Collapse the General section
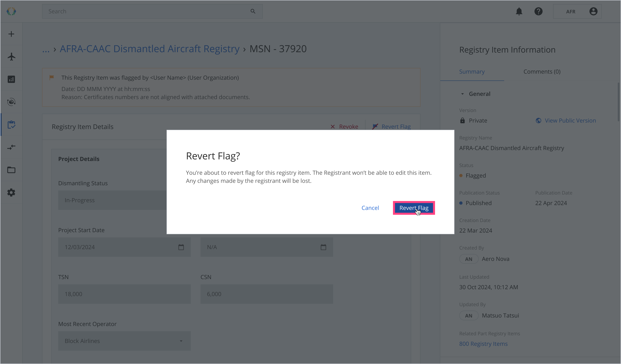Image resolution: width=621 pixels, height=364 pixels. click(x=463, y=94)
